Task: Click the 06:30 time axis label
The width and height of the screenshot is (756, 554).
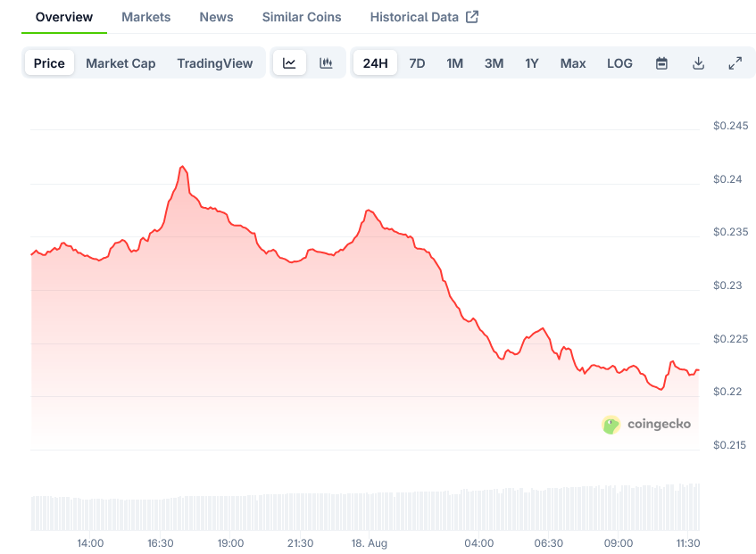Action: 549,543
